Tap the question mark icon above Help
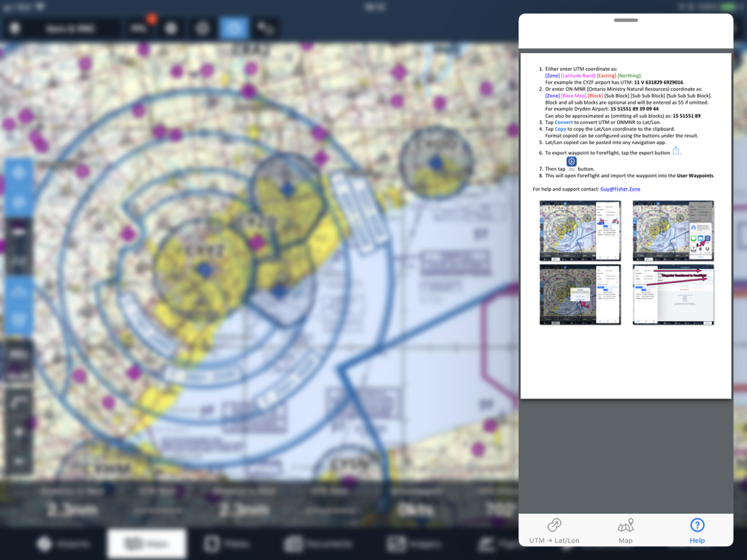 point(697,525)
